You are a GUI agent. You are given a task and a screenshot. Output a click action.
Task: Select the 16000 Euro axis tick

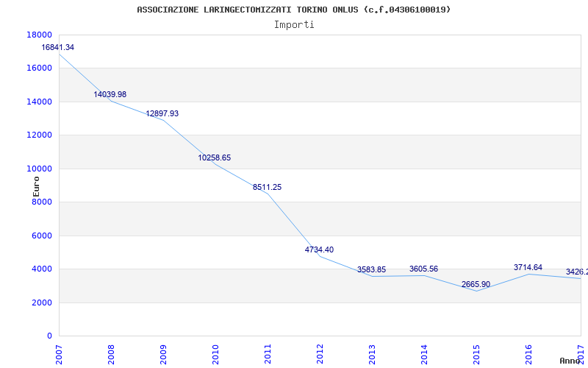click(x=40, y=68)
